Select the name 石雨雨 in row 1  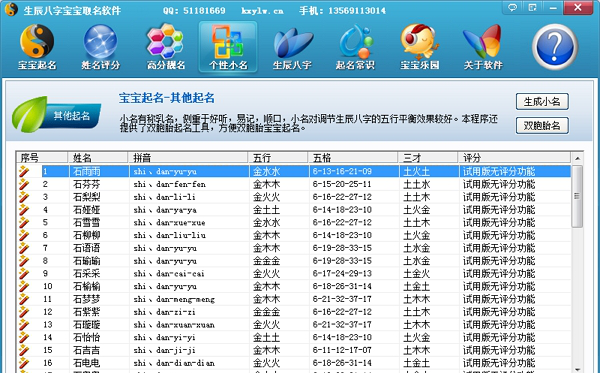(x=87, y=171)
